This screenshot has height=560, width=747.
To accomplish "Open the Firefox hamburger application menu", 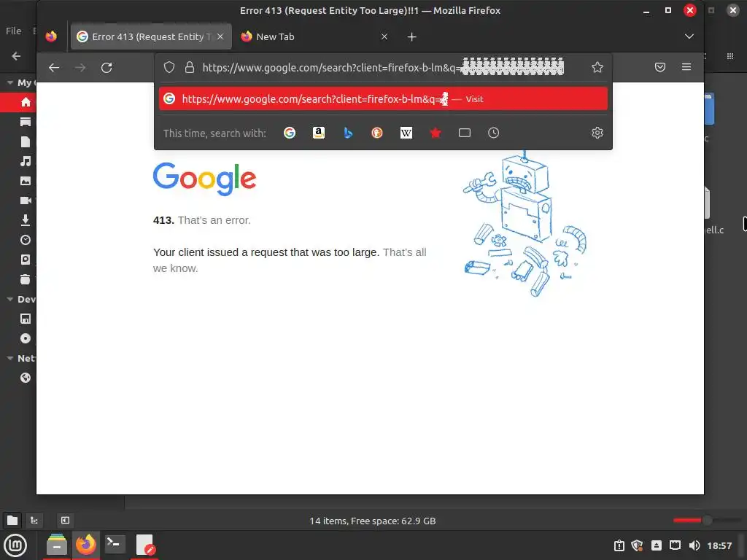I will click(686, 67).
